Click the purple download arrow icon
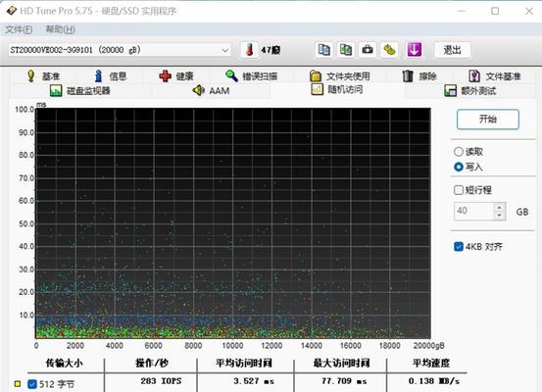 coord(415,50)
